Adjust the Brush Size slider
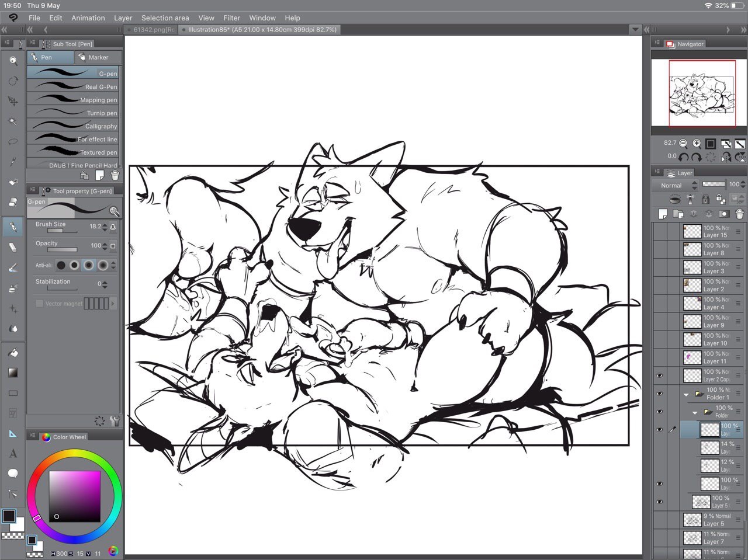748x560 pixels. pyautogui.click(x=62, y=231)
